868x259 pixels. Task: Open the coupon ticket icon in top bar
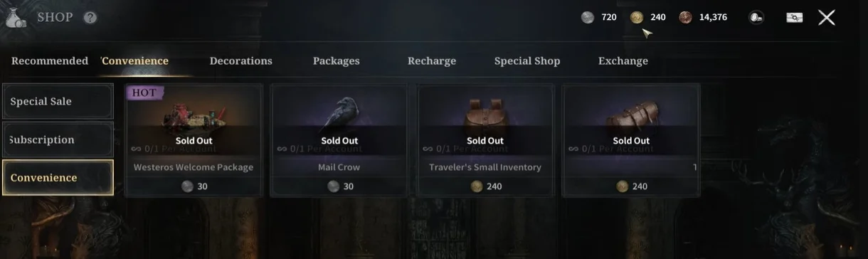pyautogui.click(x=795, y=17)
